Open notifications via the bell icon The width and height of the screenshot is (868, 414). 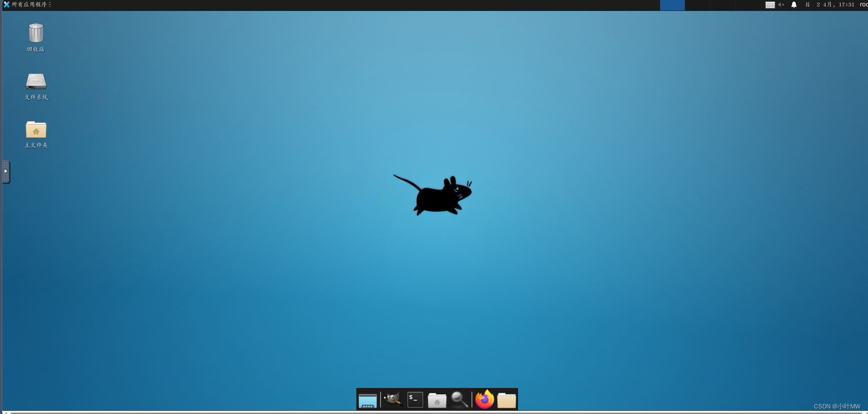pyautogui.click(x=794, y=5)
